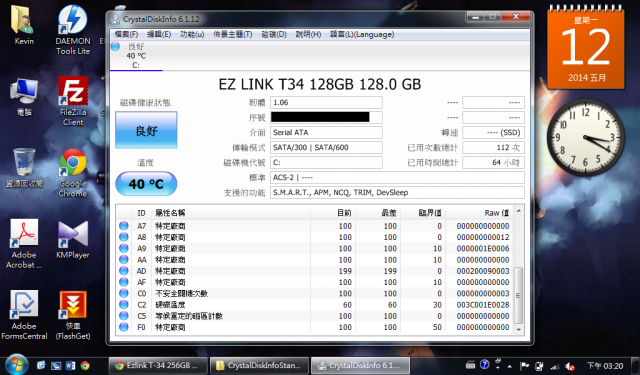Click the Serial ATA interface field

pos(326,132)
